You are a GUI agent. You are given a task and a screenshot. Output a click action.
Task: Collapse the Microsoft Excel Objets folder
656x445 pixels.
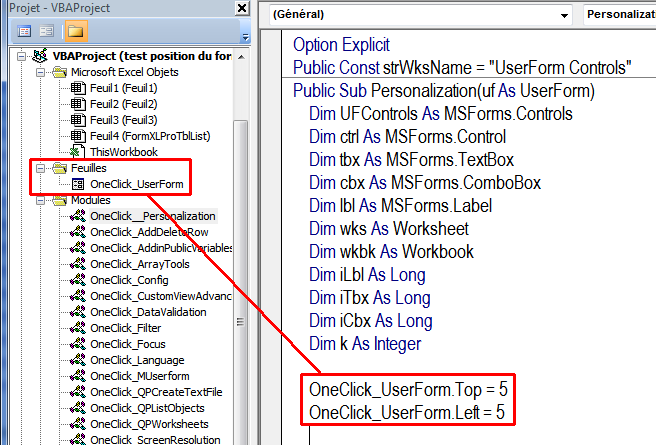pyautogui.click(x=40, y=72)
